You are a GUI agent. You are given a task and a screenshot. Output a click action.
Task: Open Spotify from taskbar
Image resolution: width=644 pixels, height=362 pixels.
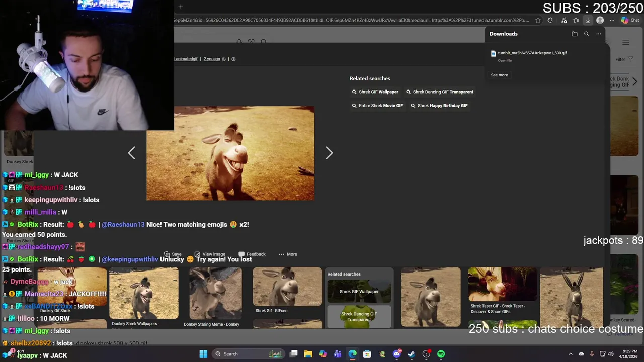441,354
